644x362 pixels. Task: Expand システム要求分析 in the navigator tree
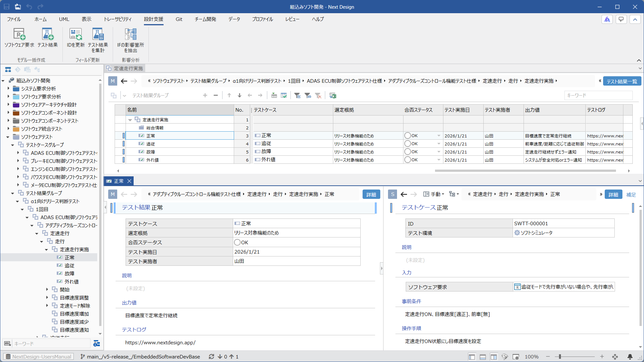point(8,88)
